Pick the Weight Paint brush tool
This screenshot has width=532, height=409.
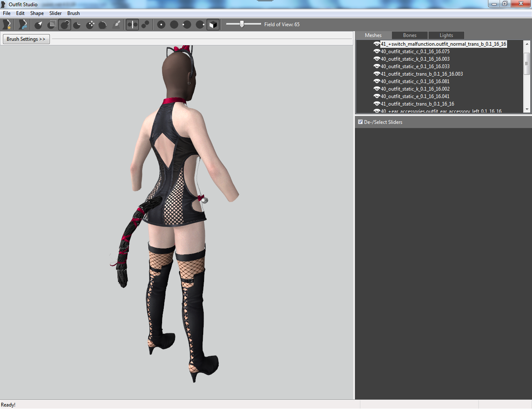(117, 25)
